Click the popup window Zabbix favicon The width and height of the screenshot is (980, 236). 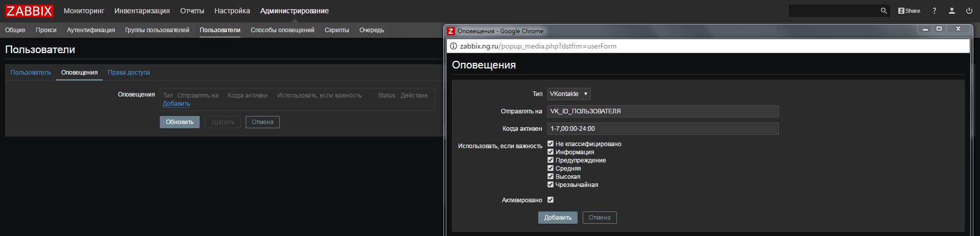(x=450, y=31)
